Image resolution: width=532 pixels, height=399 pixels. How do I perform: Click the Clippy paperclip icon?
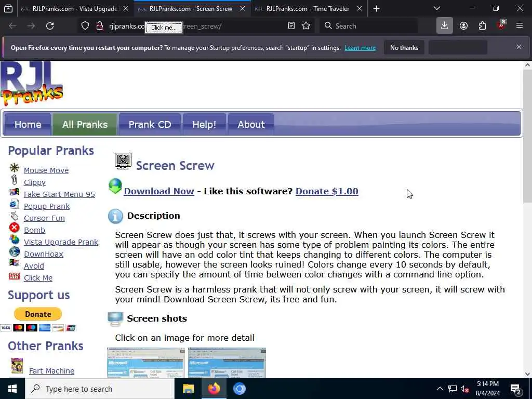(x=14, y=180)
